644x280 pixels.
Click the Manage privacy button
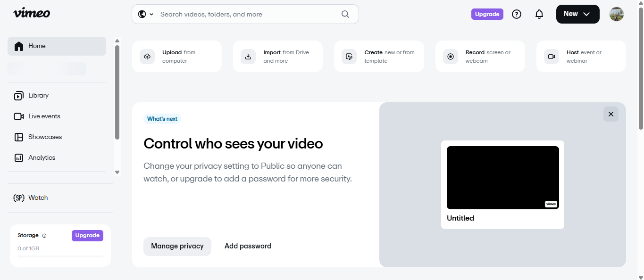[177, 246]
